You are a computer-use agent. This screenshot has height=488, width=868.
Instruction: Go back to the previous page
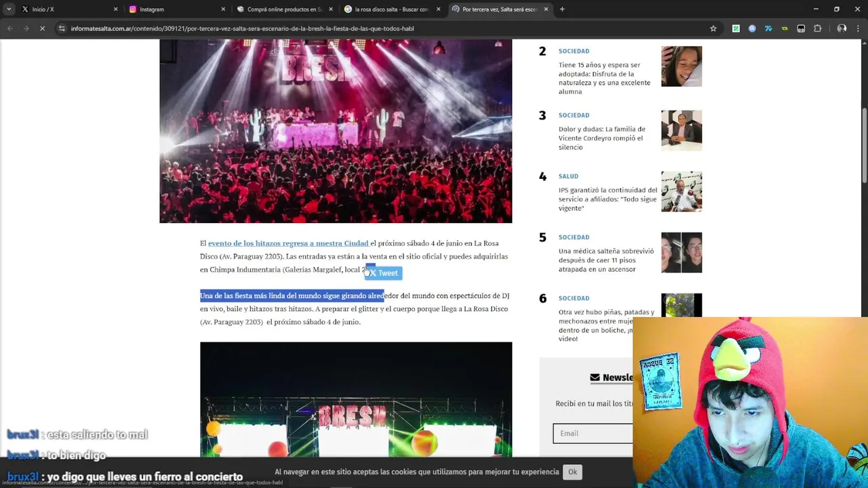[9, 28]
